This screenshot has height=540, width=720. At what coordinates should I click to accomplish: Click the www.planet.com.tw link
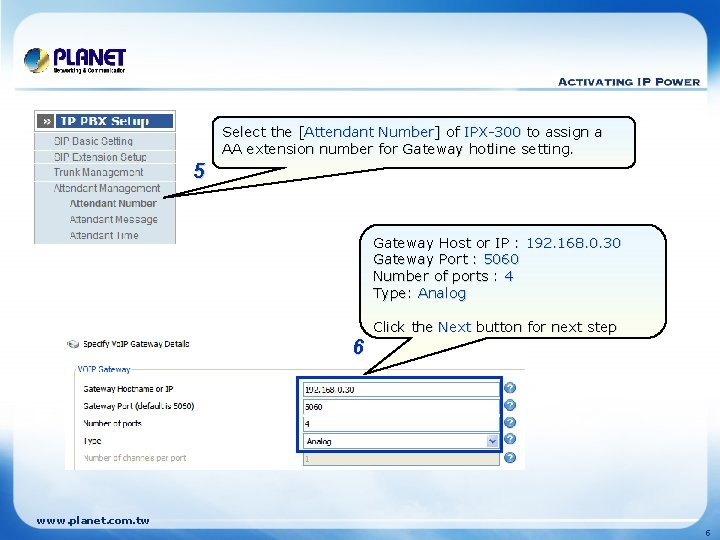click(93, 521)
